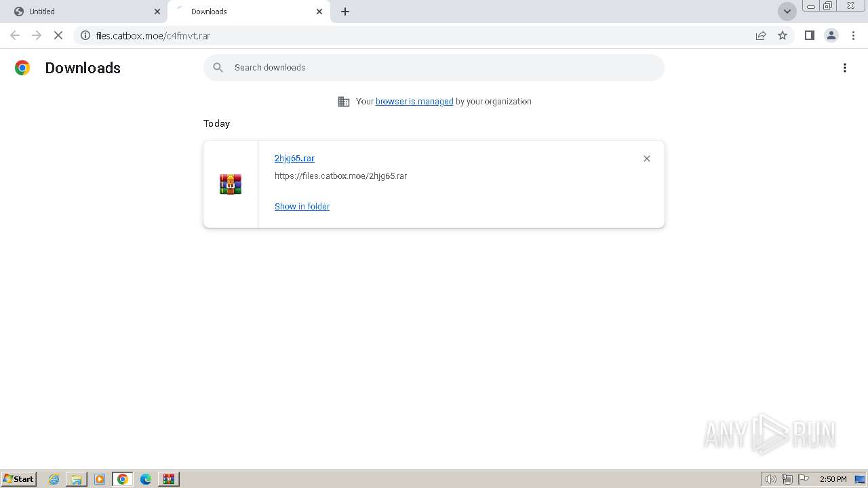Click the Chrome logo beside Downloads
Image resolution: width=868 pixels, height=488 pixels.
pos(22,68)
